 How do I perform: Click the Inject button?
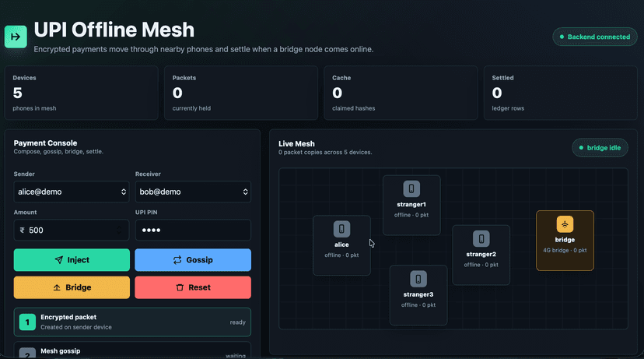click(72, 260)
